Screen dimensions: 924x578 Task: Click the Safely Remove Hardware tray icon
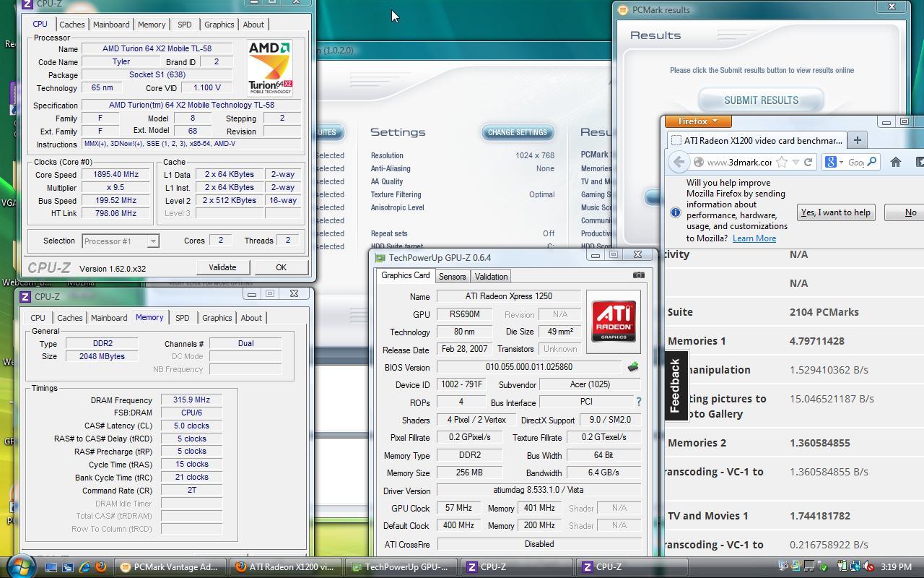pos(823,566)
